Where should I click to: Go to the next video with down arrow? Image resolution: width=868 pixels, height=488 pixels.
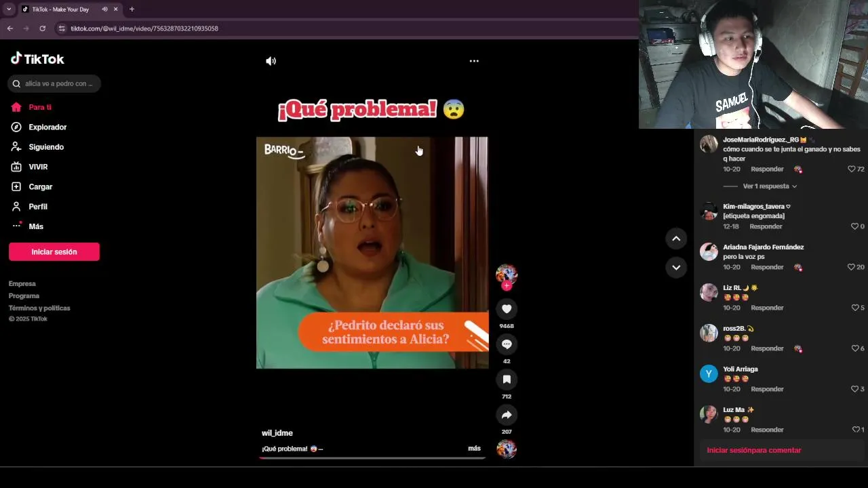coord(676,268)
